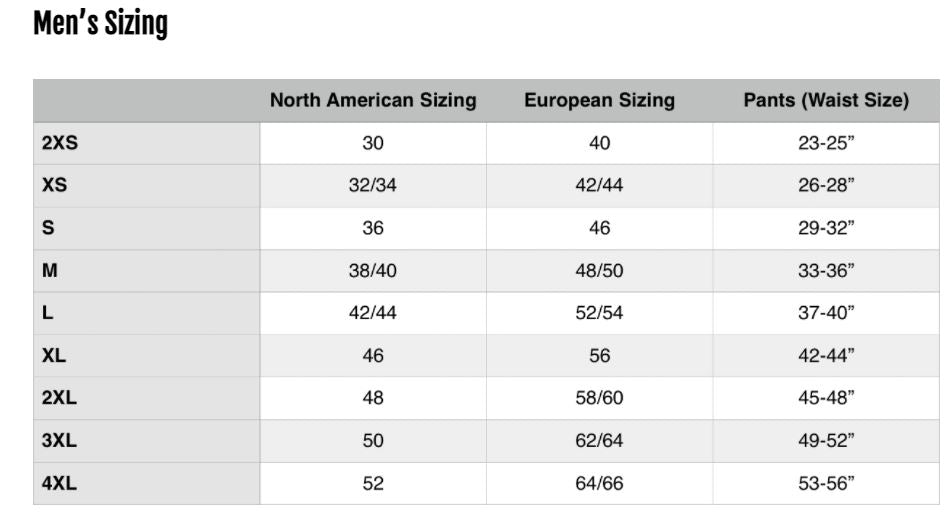
Task: Click the Men's Sizing heading
Action: click(x=100, y=23)
